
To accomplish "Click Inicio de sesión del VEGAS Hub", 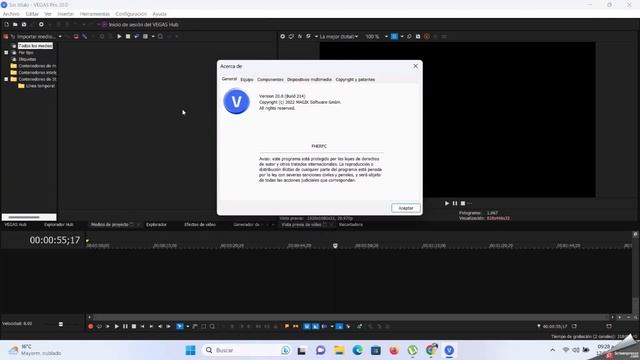I will click(x=140, y=24).
